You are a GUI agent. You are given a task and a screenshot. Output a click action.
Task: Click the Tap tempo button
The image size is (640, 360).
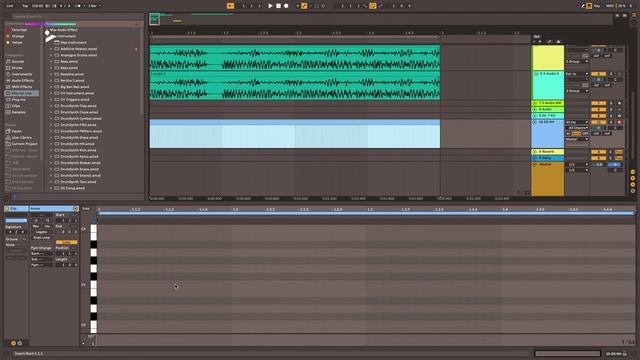click(25, 6)
